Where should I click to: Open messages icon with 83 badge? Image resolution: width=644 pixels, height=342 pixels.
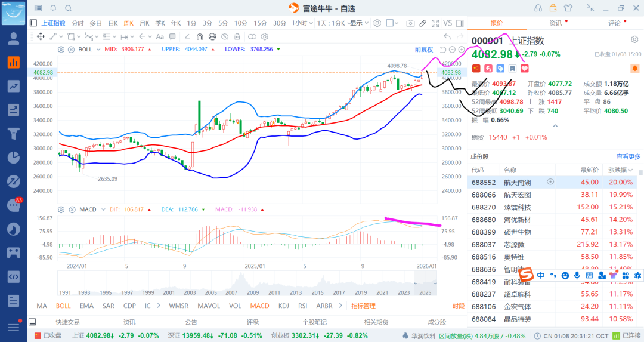(x=14, y=205)
